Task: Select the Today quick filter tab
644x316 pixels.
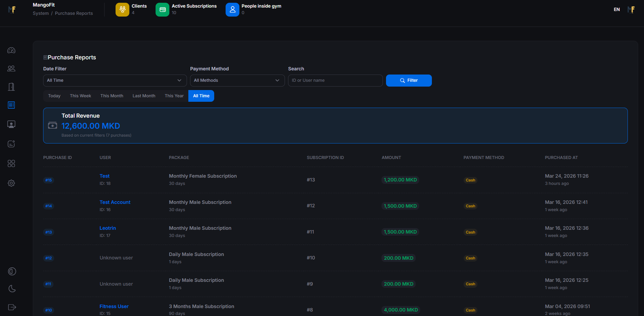Action: pyautogui.click(x=54, y=96)
